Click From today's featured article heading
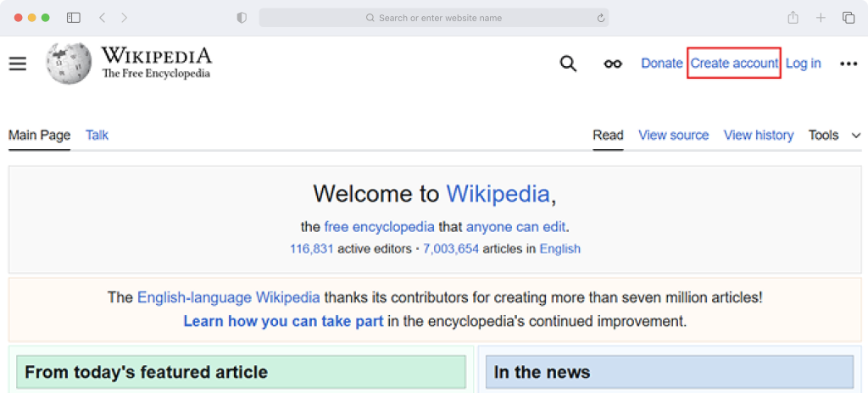868x393 pixels. click(146, 372)
